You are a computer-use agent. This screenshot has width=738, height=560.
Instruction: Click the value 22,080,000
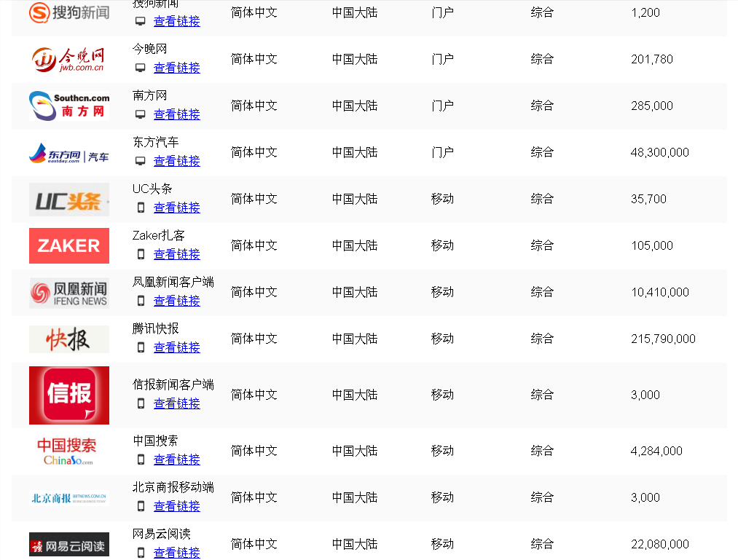[660, 545]
